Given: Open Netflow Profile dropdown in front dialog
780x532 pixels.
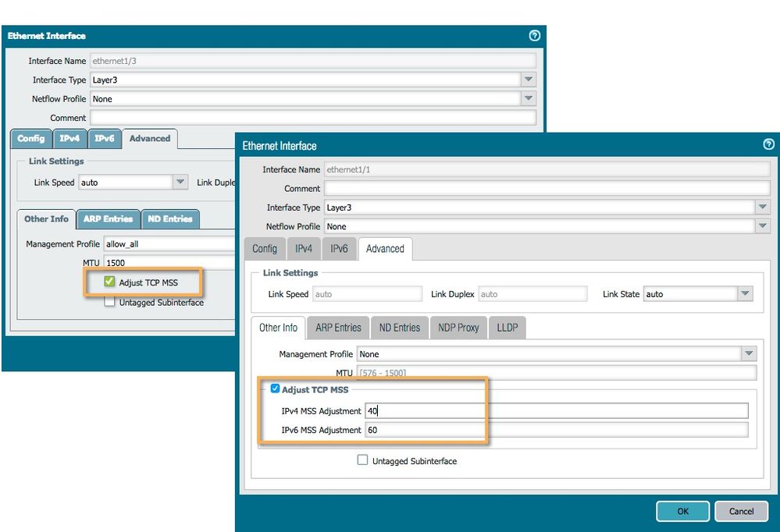Looking at the screenshot, I should (762, 226).
